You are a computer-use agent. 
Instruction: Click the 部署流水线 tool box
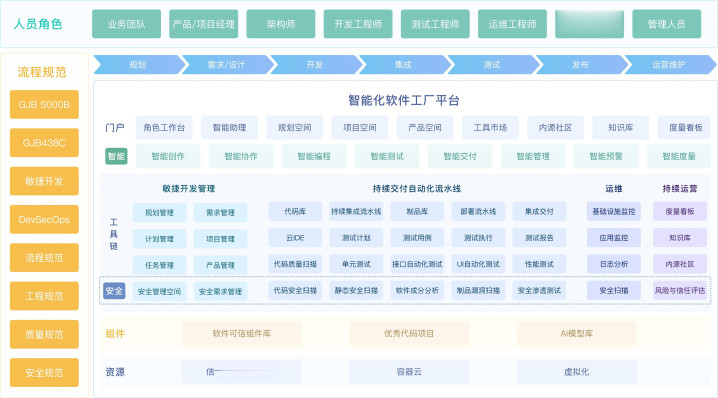(478, 212)
